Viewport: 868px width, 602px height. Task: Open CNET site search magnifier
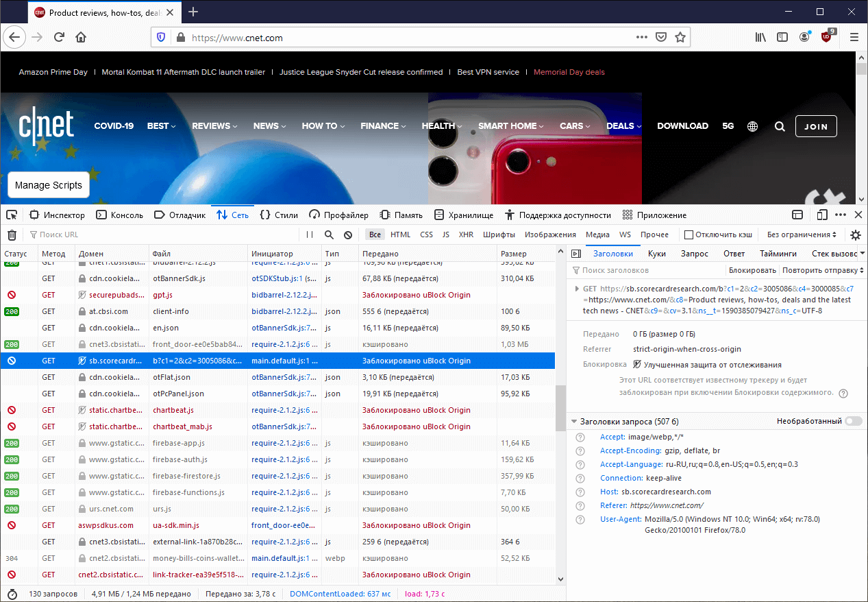[780, 126]
